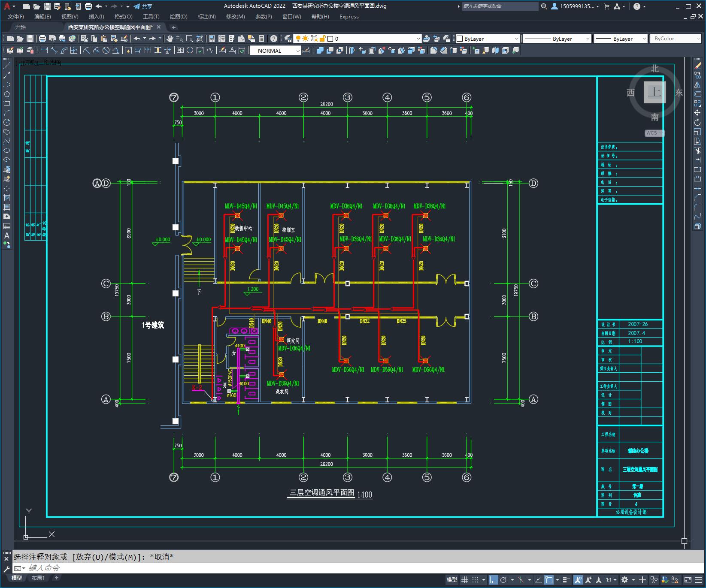Open the layer list dropdown
706x588 pixels.
pos(418,39)
